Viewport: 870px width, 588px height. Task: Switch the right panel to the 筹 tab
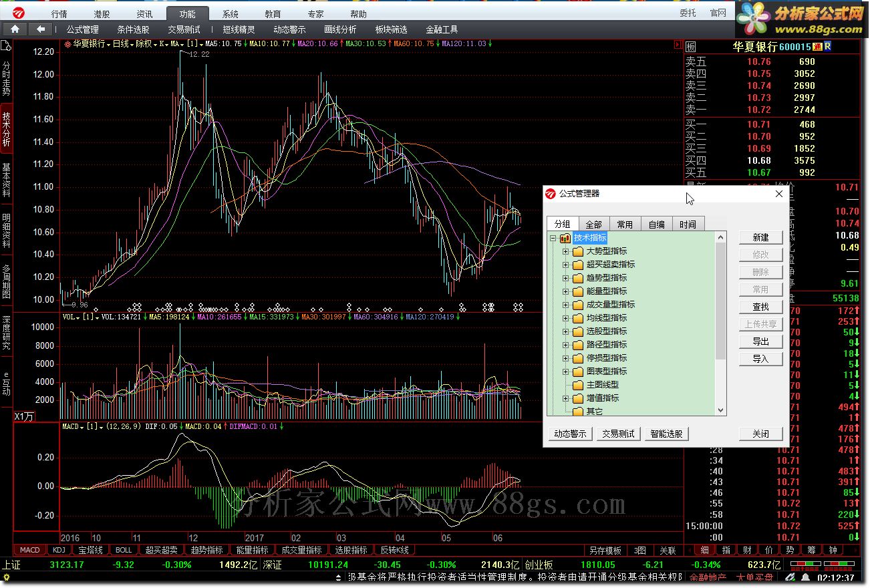point(811,551)
